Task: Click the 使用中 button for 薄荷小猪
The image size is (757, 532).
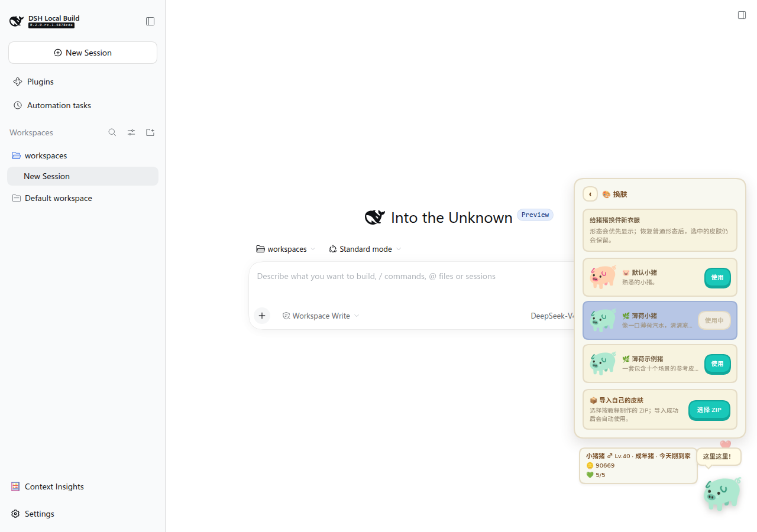Action: (714, 320)
